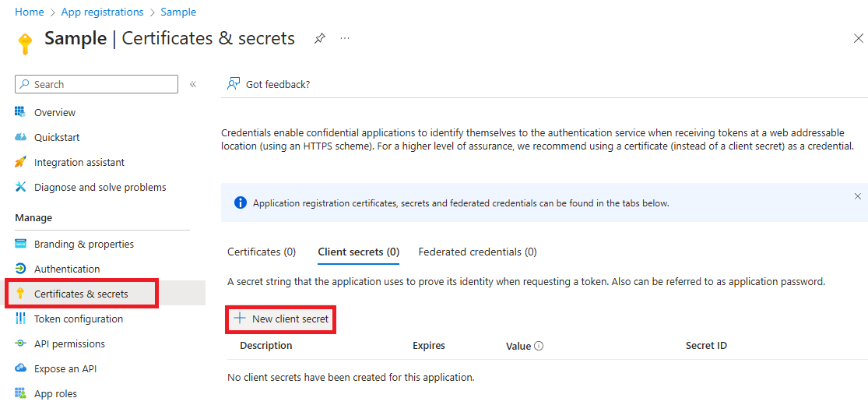Collapse the sidebar with the double chevron
The image size is (868, 405).
click(193, 84)
